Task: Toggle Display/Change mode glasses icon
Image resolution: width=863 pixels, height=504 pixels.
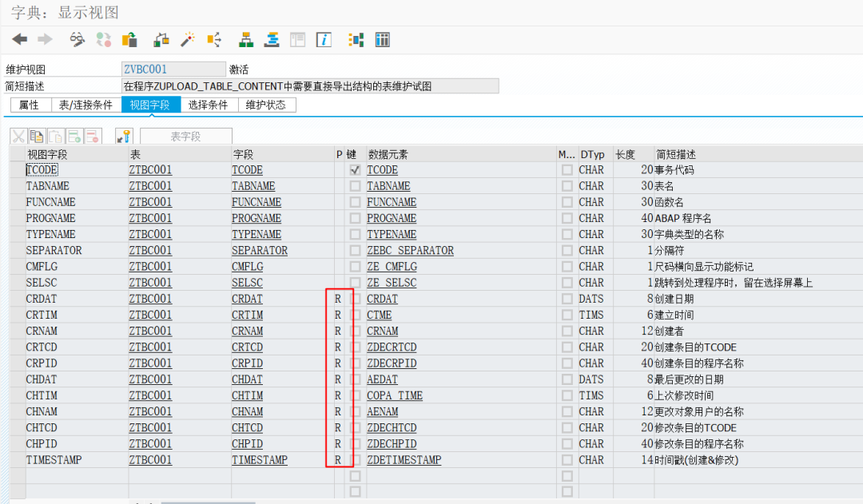Action: tap(77, 40)
